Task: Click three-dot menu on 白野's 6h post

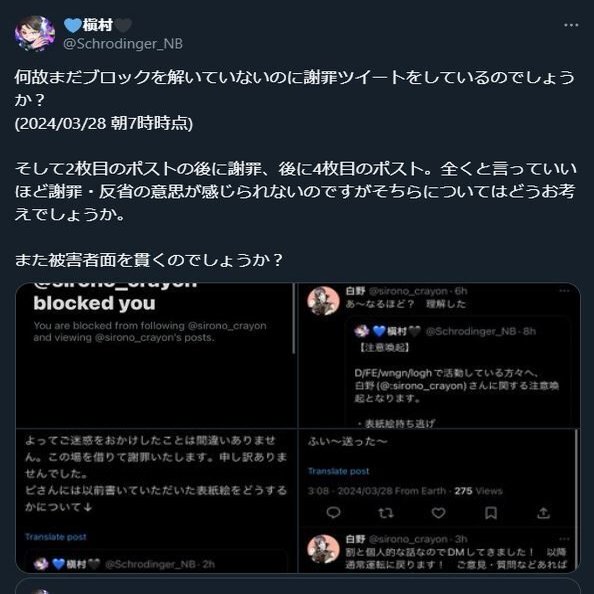Action: 564,291
